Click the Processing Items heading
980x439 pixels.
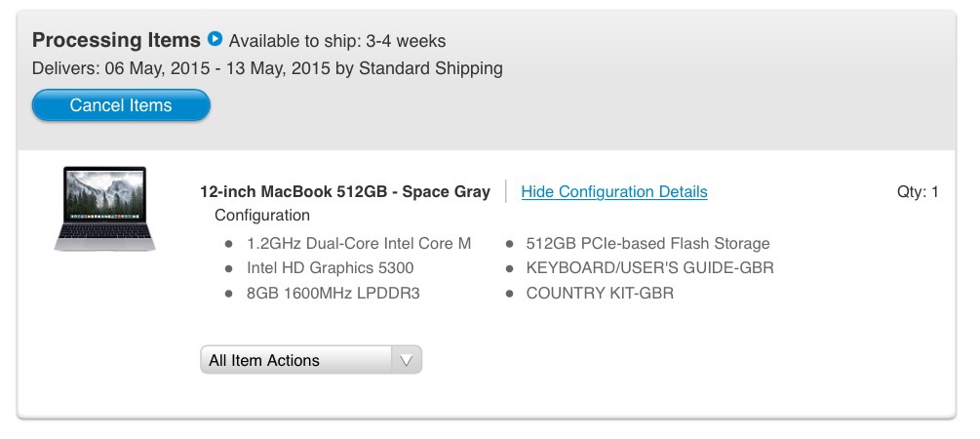click(116, 40)
